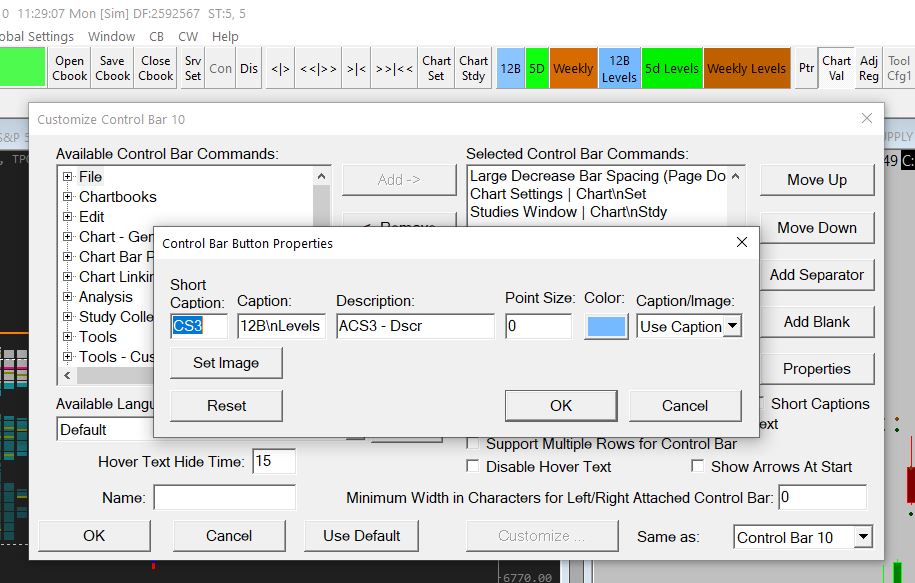
Task: Click the Point Size input field
Action: (x=539, y=326)
